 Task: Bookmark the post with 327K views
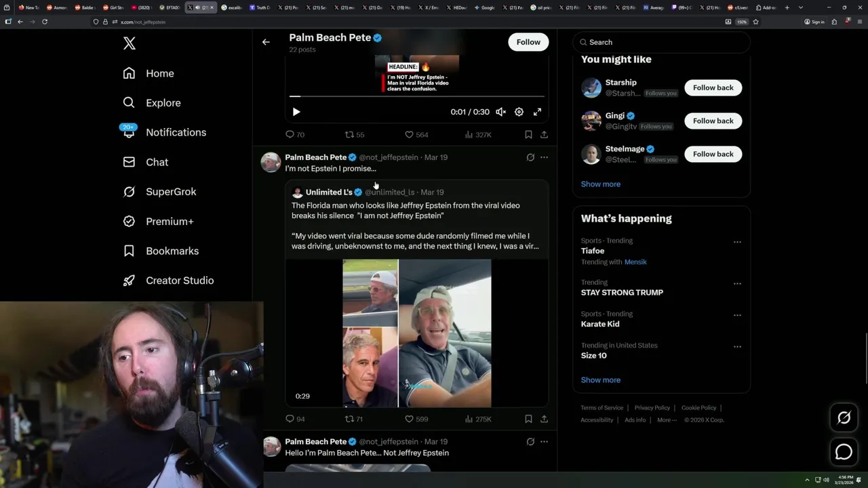click(528, 135)
